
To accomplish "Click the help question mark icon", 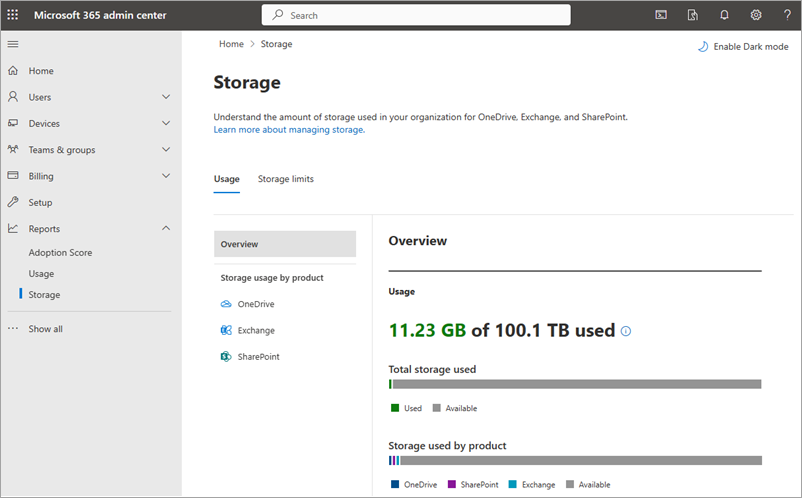I will [787, 15].
